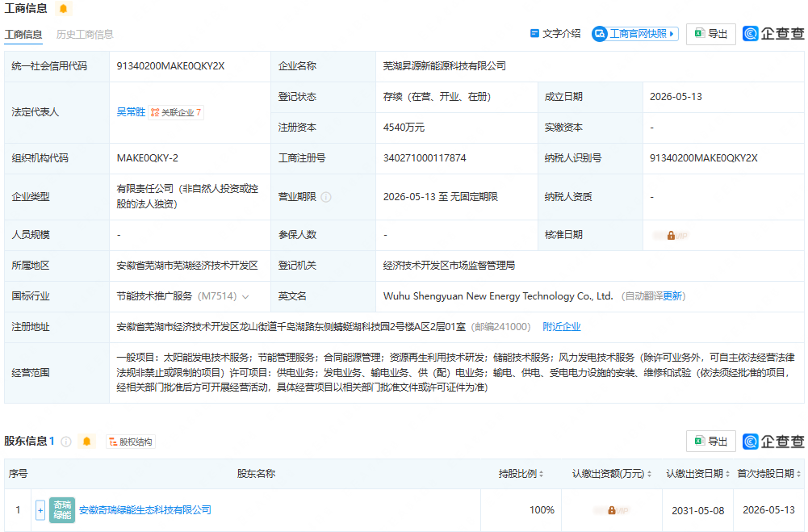Select company name 芜湖昇源新能源科技有限公司
This screenshot has width=808, height=532.
tap(444, 66)
